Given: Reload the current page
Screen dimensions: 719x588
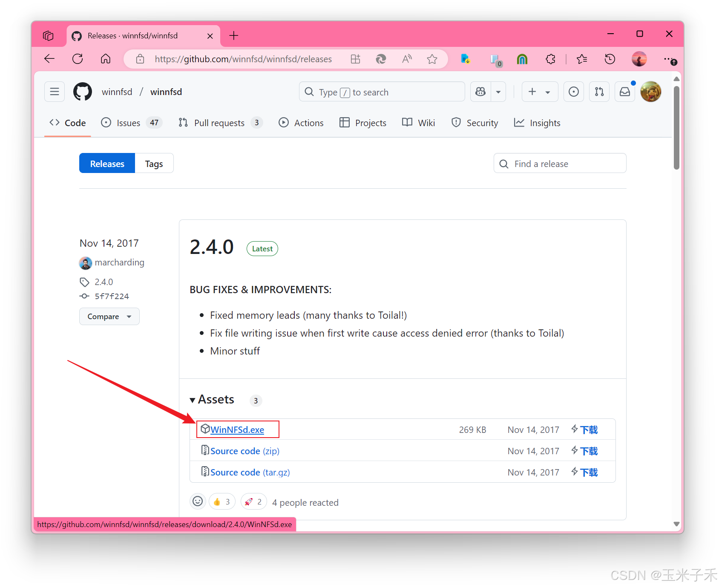Looking at the screenshot, I should [x=78, y=59].
